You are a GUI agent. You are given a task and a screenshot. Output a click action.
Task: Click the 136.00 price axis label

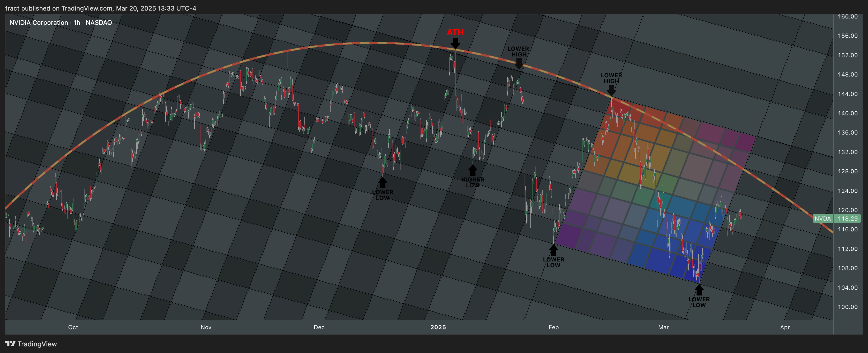(848, 133)
